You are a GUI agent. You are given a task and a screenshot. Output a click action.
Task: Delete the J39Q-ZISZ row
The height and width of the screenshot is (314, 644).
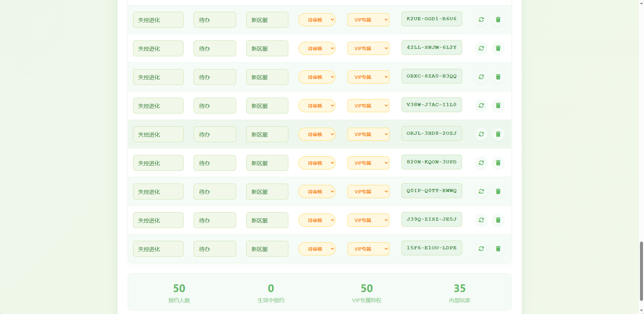pyautogui.click(x=498, y=220)
